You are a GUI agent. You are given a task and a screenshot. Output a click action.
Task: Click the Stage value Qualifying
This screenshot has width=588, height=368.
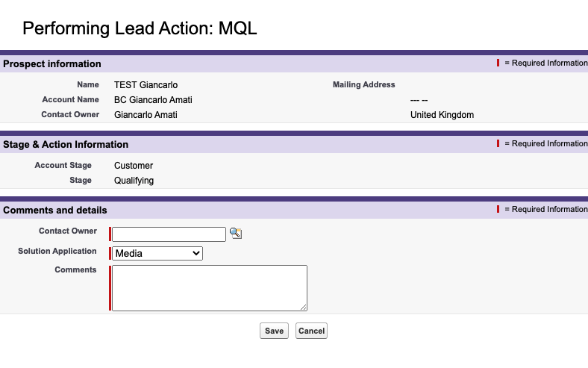(134, 181)
